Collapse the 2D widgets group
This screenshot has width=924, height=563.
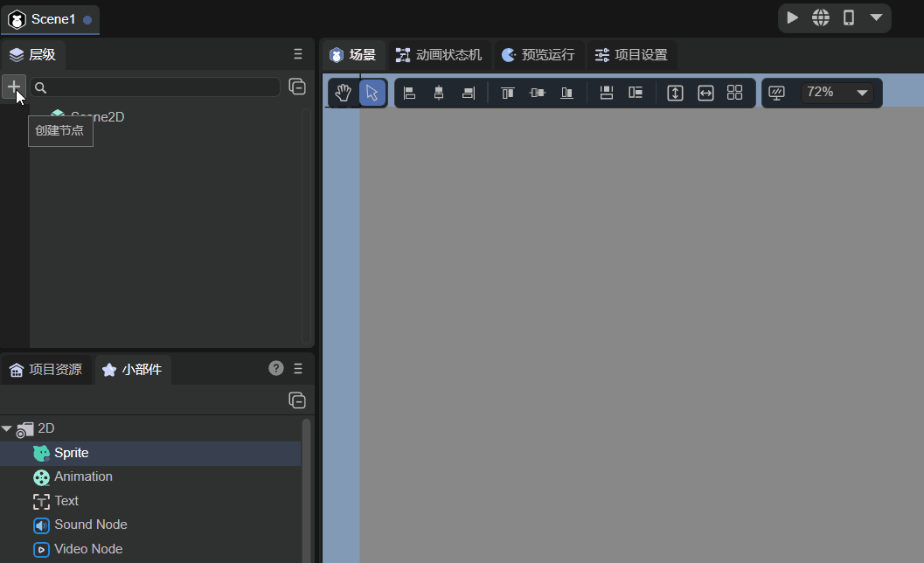7,428
